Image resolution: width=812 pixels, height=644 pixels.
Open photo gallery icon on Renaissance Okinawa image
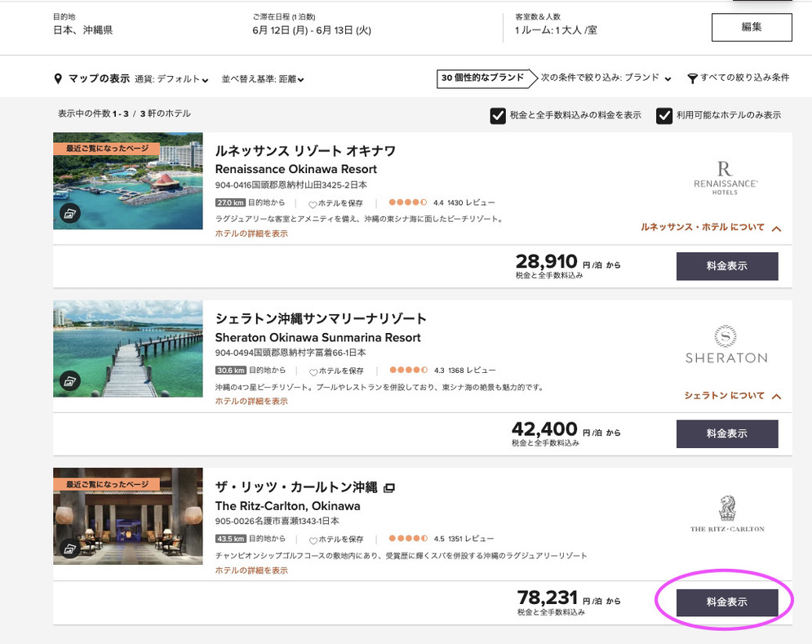pyautogui.click(x=70, y=213)
